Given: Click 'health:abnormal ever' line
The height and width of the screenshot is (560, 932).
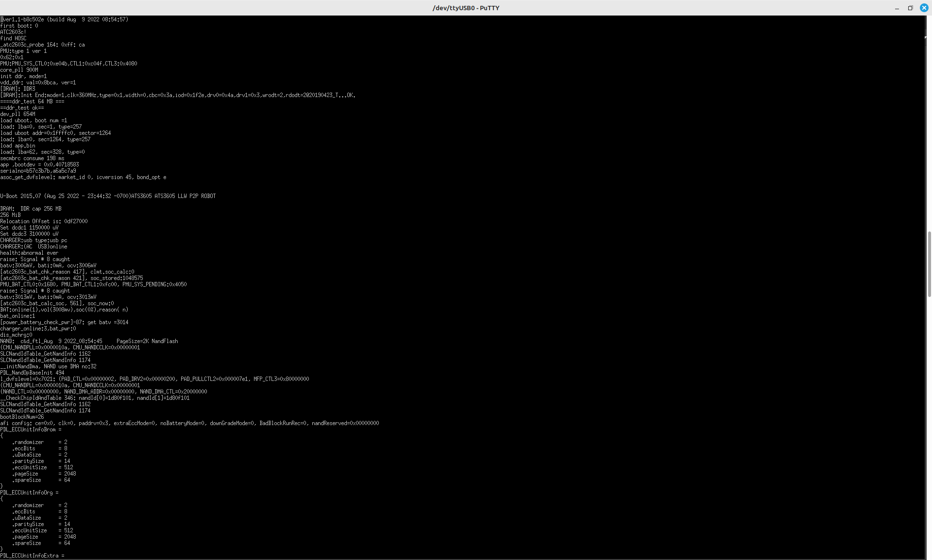Looking at the screenshot, I should pyautogui.click(x=29, y=253).
